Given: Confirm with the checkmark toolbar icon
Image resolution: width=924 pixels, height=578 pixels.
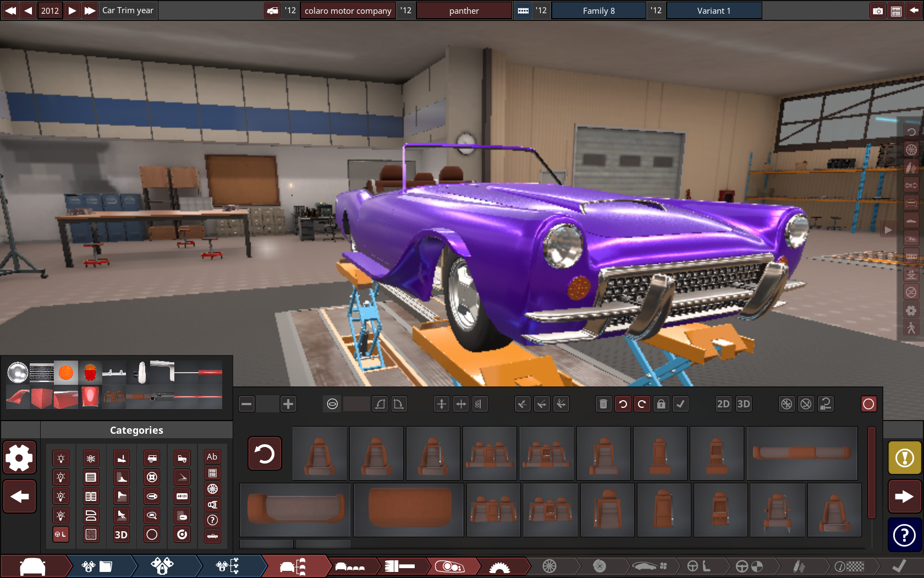Looking at the screenshot, I should point(680,404).
